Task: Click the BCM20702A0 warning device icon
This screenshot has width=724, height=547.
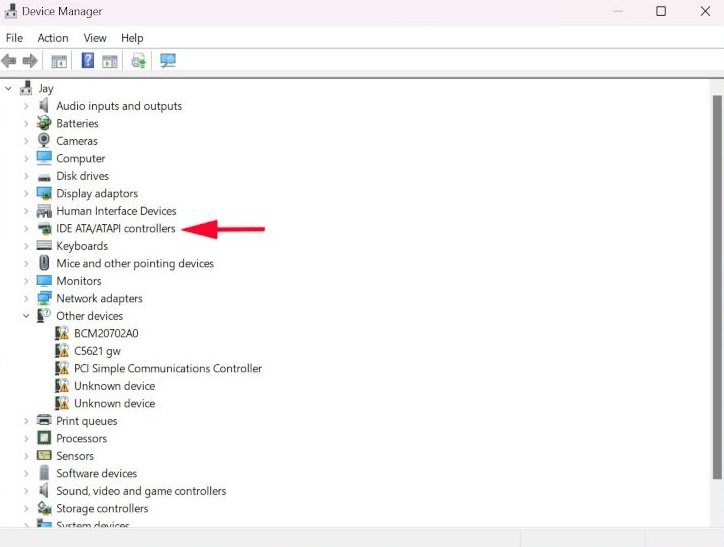Action: click(62, 333)
